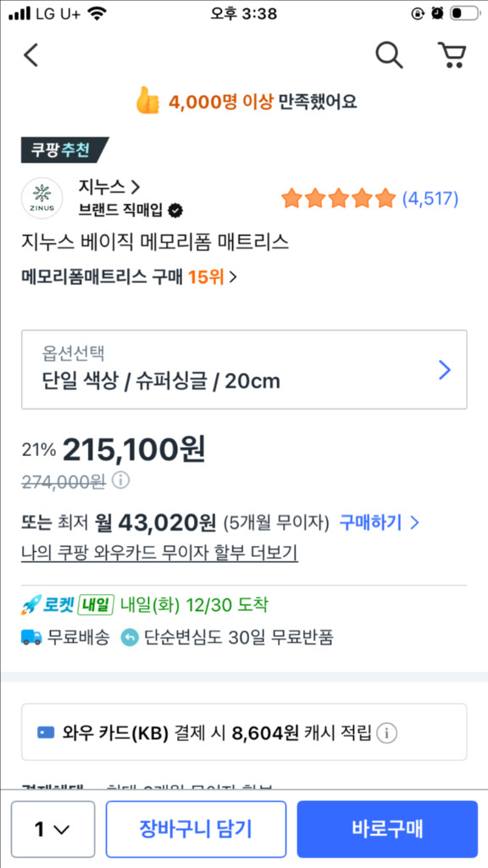The height and width of the screenshot is (868, 488).
Task: Tap the free shipping truck icon
Action: click(30, 637)
